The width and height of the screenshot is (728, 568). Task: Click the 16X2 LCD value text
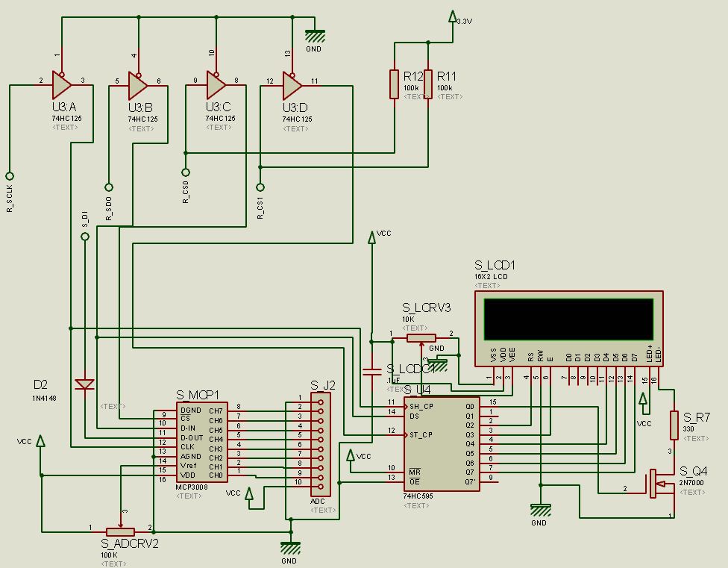[x=491, y=276]
